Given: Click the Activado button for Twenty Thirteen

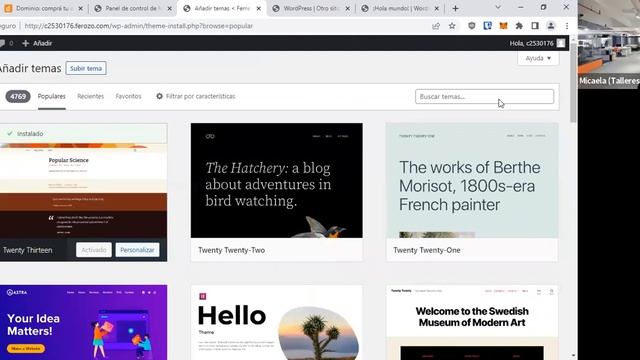Looking at the screenshot, I should [x=93, y=250].
